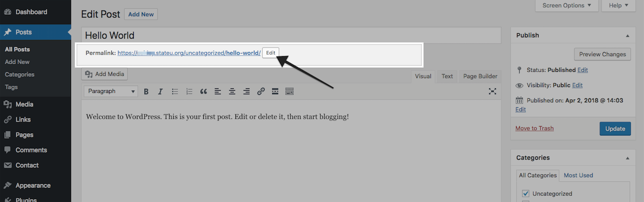Collapse the Publish meta box
The image size is (644, 202).
[x=627, y=35]
